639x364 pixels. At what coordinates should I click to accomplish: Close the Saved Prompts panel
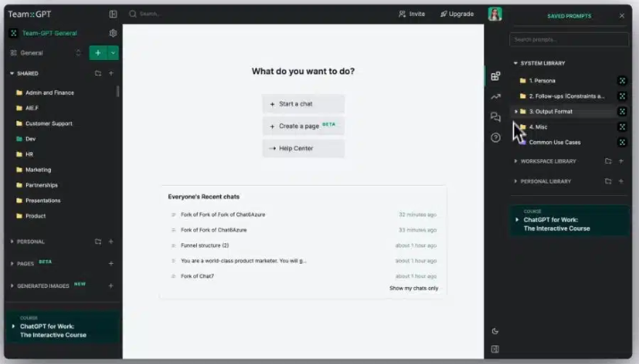click(621, 16)
